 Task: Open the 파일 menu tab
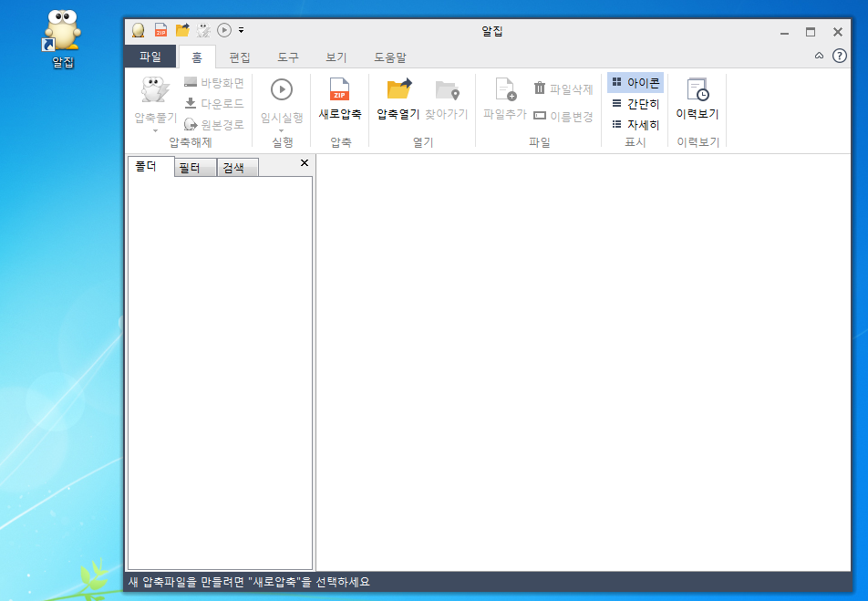coord(150,57)
